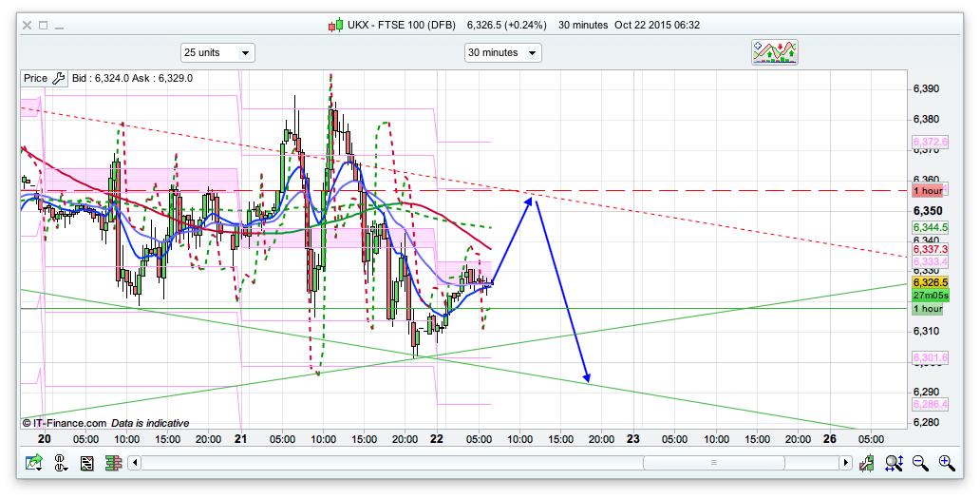The width and height of the screenshot is (980, 499).
Task: Click the horizontal scrollbar thumb
Action: [712, 463]
